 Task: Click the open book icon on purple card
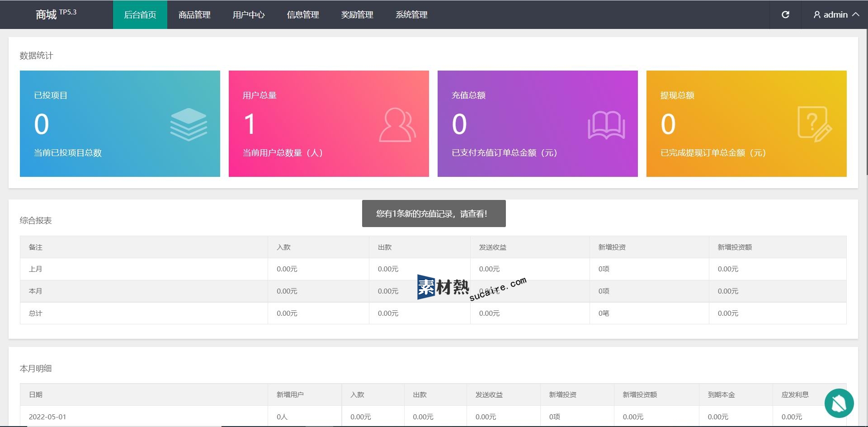[606, 125]
